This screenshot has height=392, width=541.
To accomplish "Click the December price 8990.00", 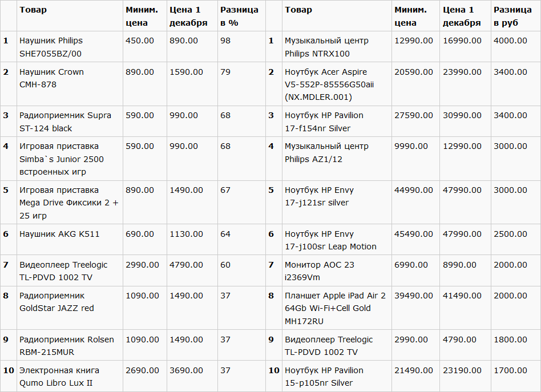I will (x=459, y=265).
